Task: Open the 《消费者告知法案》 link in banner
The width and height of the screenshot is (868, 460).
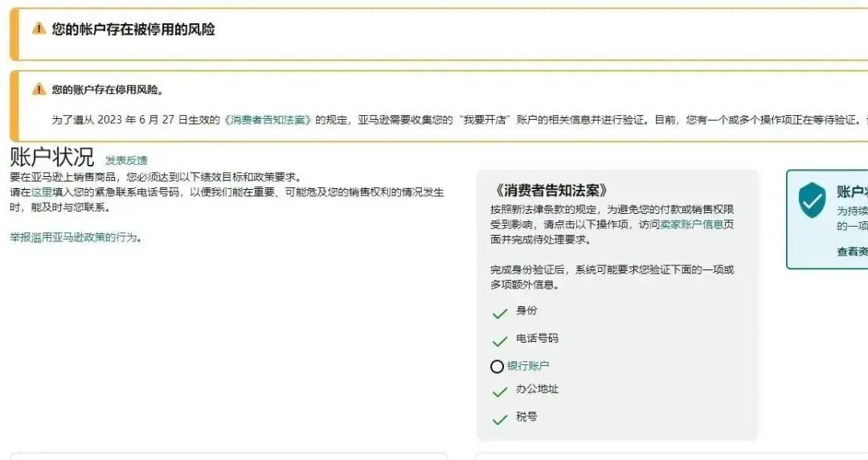Action: 268,120
